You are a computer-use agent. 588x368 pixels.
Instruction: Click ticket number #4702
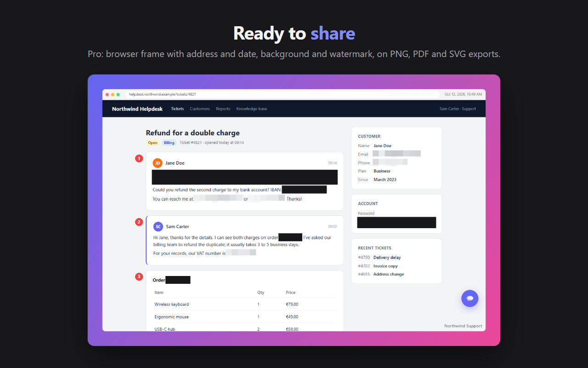[x=364, y=266]
